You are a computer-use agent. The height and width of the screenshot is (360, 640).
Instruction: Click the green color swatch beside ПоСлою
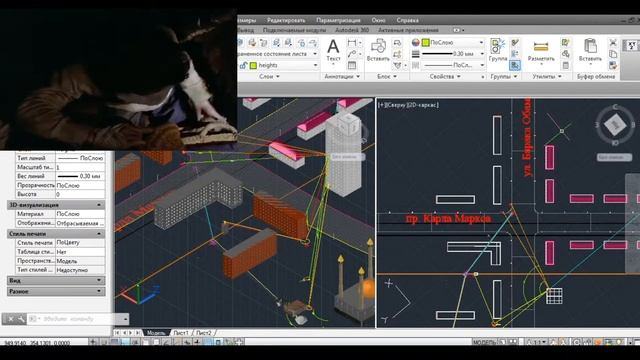point(425,42)
